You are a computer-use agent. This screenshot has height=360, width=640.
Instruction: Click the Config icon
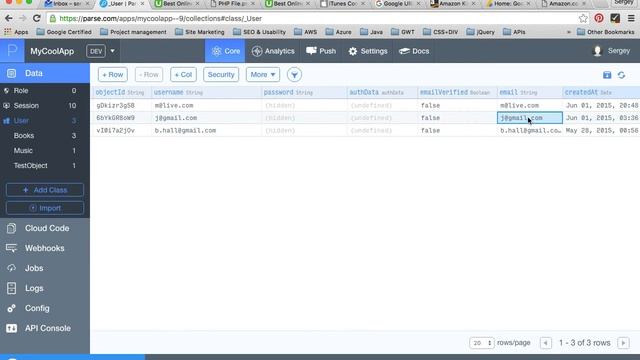[x=11, y=308]
